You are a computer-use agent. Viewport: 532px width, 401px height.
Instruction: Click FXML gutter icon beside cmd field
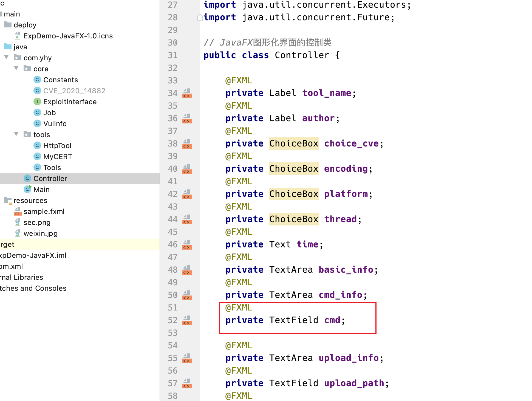click(187, 320)
